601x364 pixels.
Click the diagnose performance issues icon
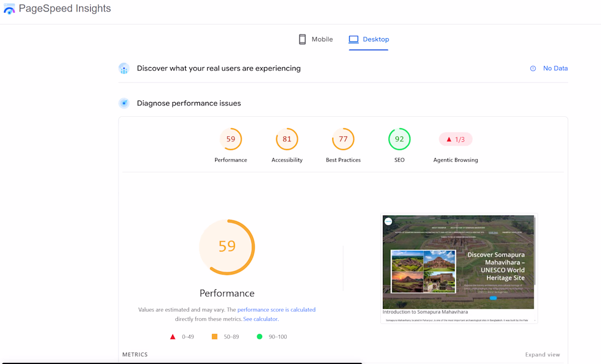pyautogui.click(x=124, y=103)
